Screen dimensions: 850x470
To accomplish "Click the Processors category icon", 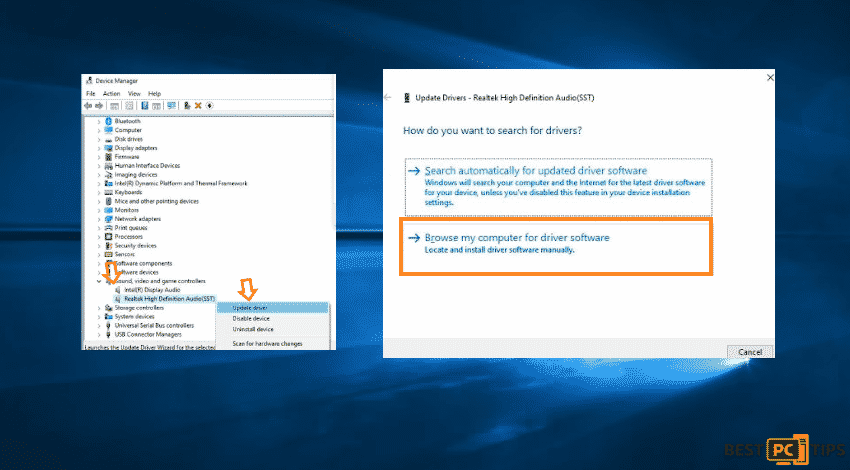I will 108,237.
